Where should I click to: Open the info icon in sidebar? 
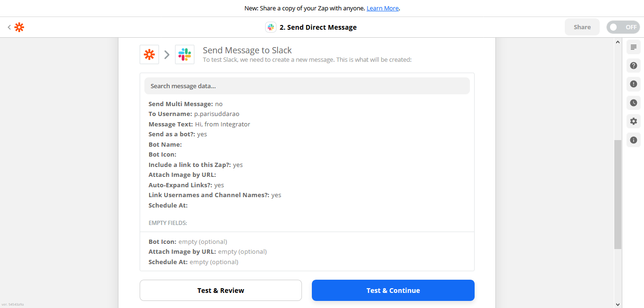[x=633, y=140]
